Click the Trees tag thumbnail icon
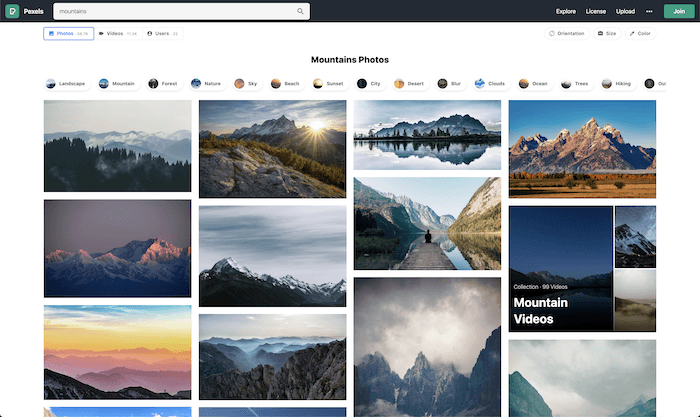This screenshot has height=417, width=700. click(x=566, y=83)
